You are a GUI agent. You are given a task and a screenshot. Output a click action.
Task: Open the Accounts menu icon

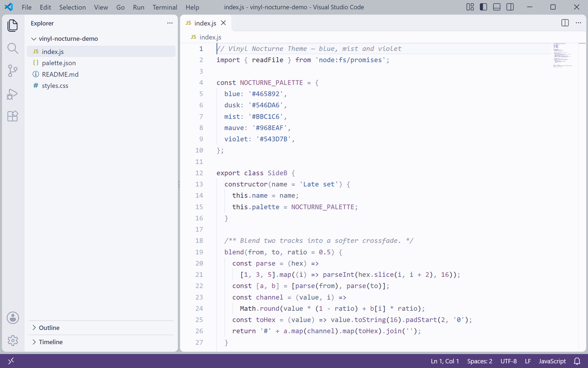click(13, 318)
